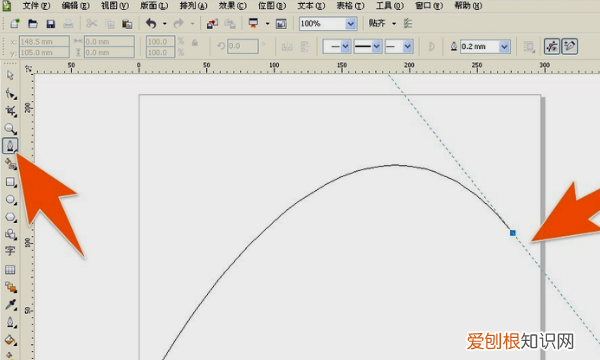Open the 文本 menu
600x360 pixels.
pos(311,6)
